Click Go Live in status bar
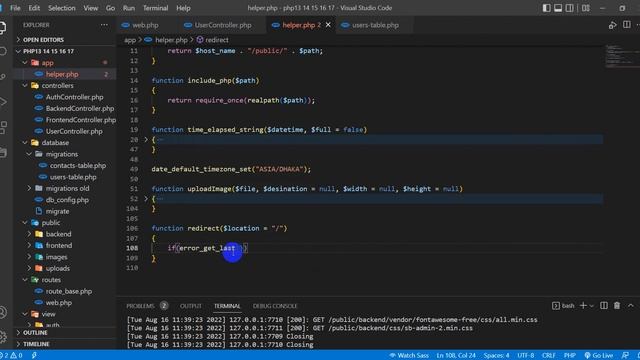Viewport: 640px width, 360px height. 598,355
